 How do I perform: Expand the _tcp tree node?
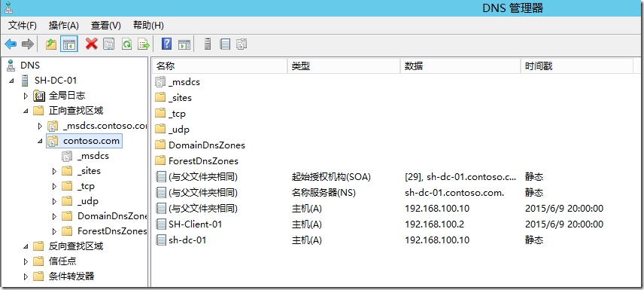[54, 186]
